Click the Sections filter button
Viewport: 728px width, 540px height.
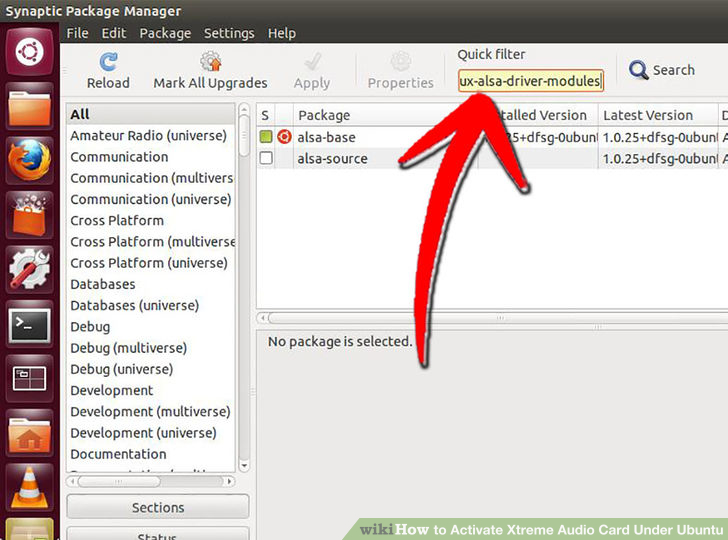click(158, 507)
